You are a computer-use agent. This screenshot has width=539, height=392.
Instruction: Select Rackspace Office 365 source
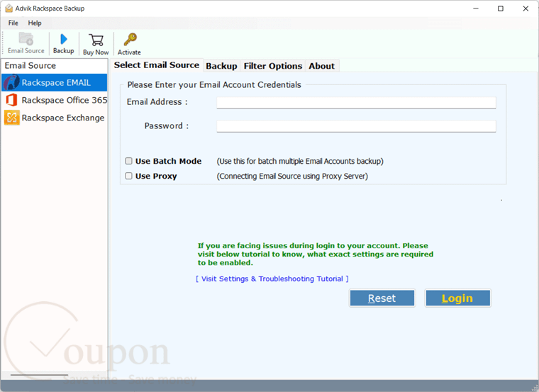pyautogui.click(x=55, y=100)
